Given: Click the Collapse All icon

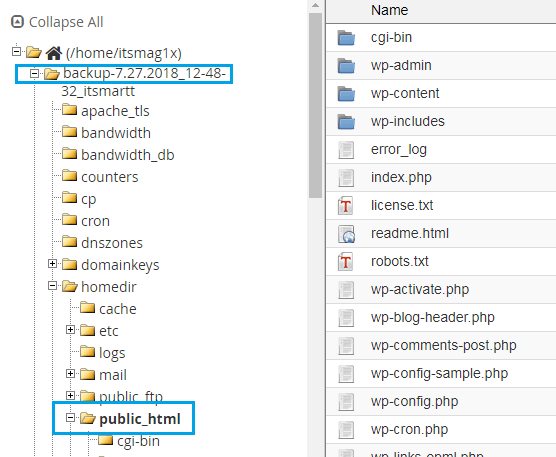Looking at the screenshot, I should pos(17,22).
